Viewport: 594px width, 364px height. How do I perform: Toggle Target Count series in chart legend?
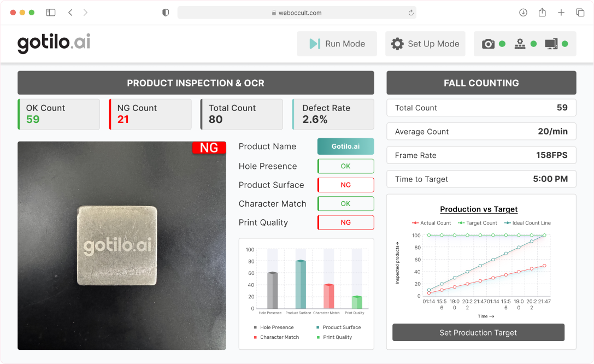478,223
